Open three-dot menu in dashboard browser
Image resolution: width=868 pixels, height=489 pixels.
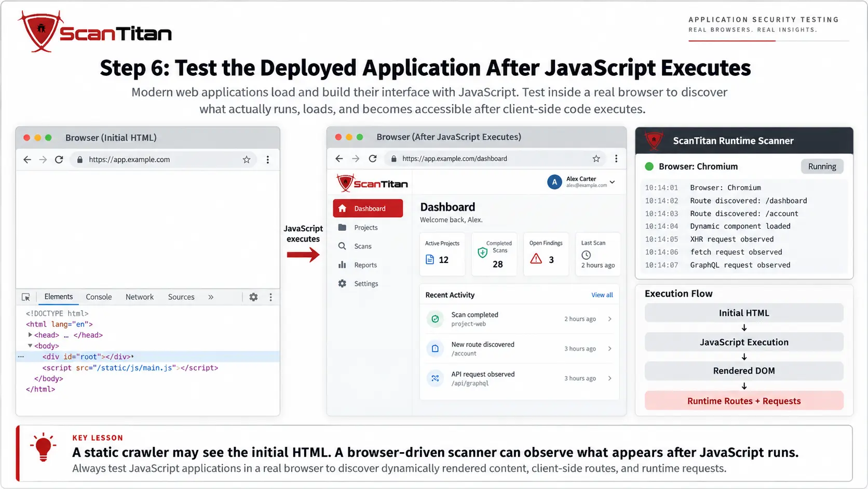point(616,158)
